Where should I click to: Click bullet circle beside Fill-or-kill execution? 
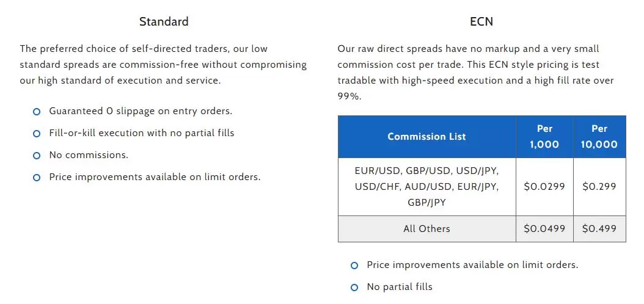click(x=37, y=134)
